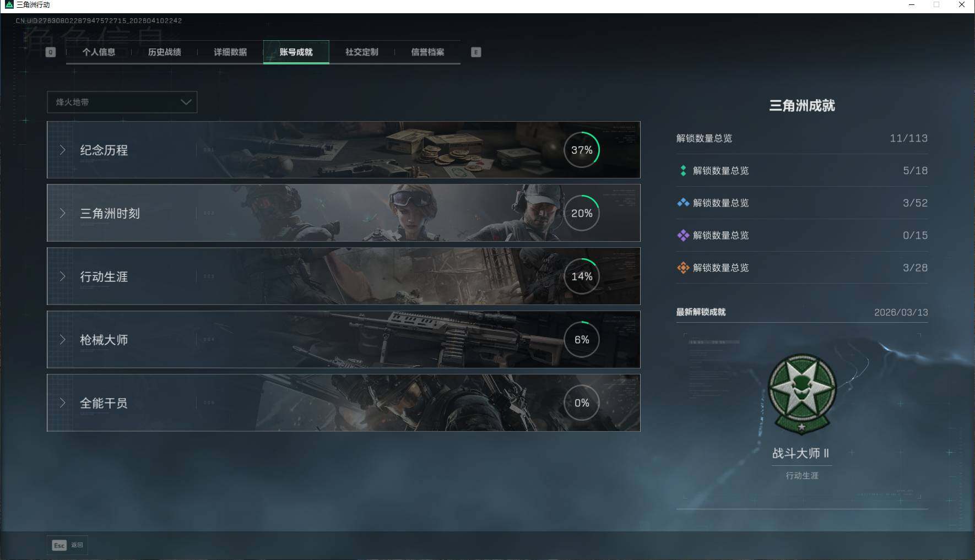Click the orange rarity icon beside 3/28
The width and height of the screenshot is (975, 560).
click(683, 268)
